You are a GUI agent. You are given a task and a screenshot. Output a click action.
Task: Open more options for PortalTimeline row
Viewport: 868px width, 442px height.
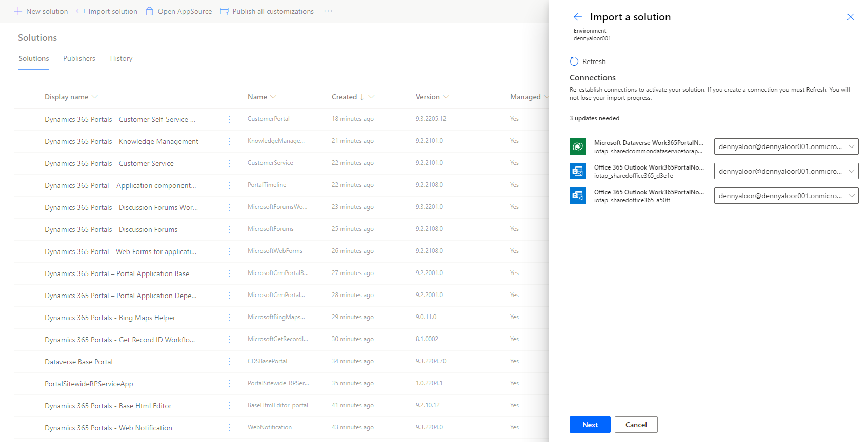229,185
